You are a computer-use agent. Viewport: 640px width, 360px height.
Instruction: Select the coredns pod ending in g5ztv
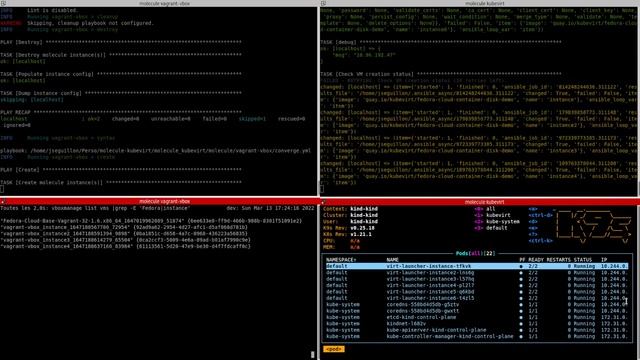(422, 304)
